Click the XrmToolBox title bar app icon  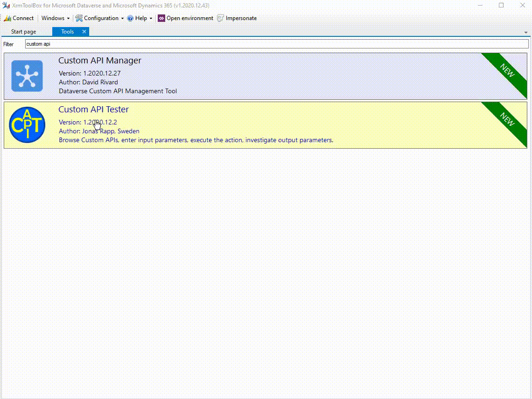[x=6, y=6]
